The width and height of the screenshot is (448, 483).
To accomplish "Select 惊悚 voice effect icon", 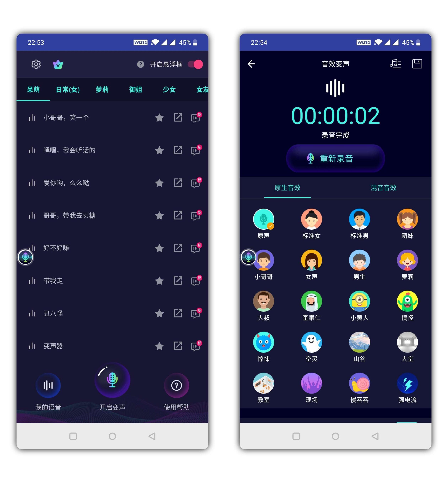I will click(265, 345).
